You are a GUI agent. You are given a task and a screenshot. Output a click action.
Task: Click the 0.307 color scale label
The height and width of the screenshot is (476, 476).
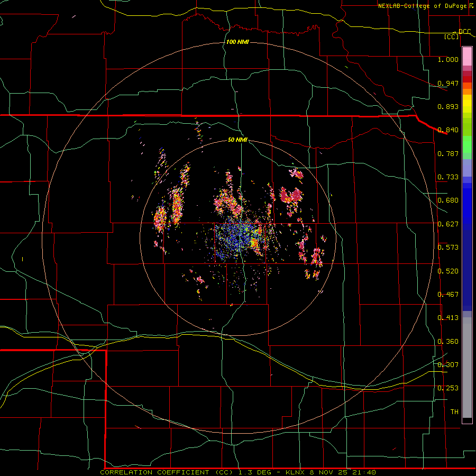click(448, 365)
